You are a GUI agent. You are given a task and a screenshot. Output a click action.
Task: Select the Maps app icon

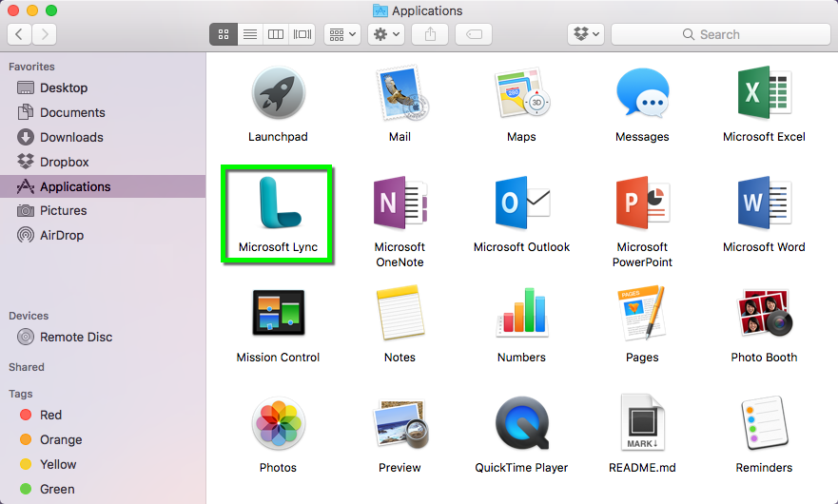[x=521, y=93]
